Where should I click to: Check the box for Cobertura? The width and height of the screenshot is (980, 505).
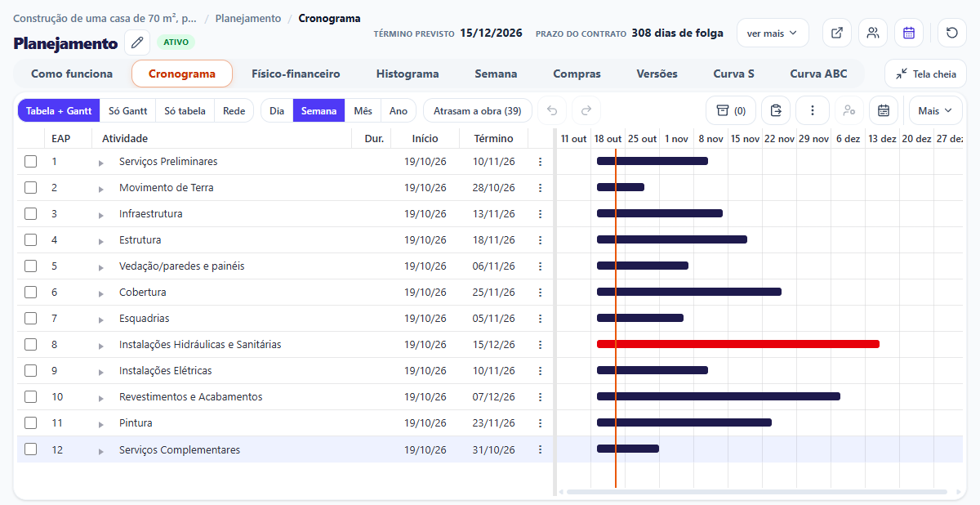(x=30, y=293)
